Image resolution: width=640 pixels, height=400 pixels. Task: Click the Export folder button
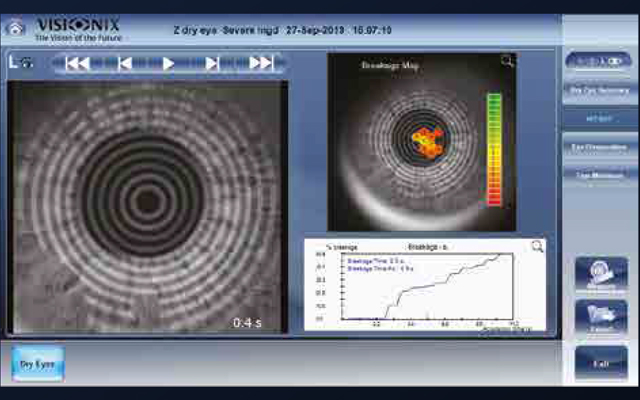click(x=600, y=317)
